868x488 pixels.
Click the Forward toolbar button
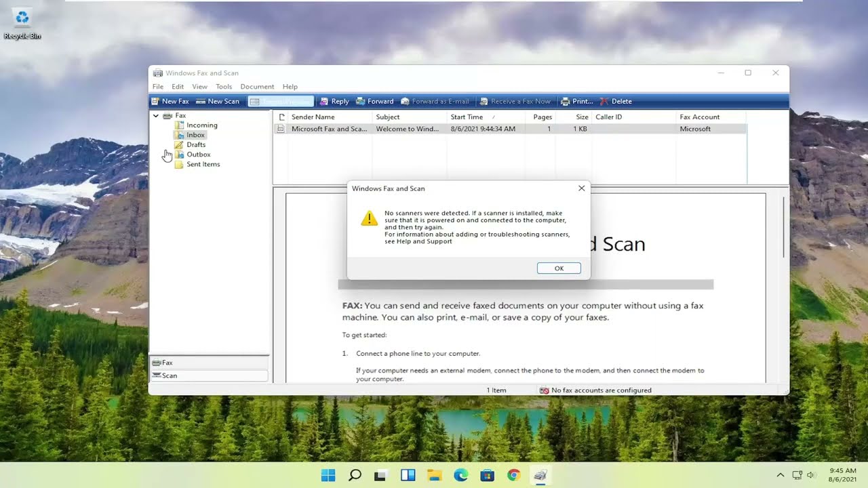tap(374, 101)
